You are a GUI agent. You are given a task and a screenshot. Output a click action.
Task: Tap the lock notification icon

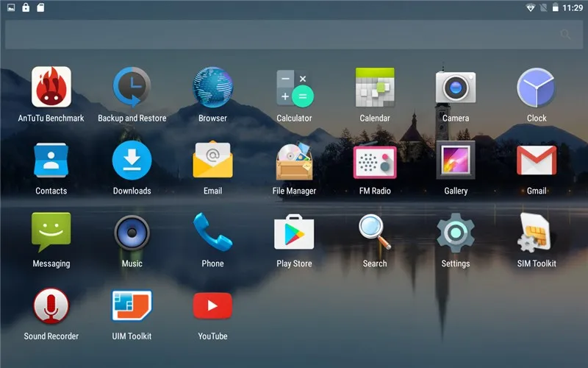[26, 7]
